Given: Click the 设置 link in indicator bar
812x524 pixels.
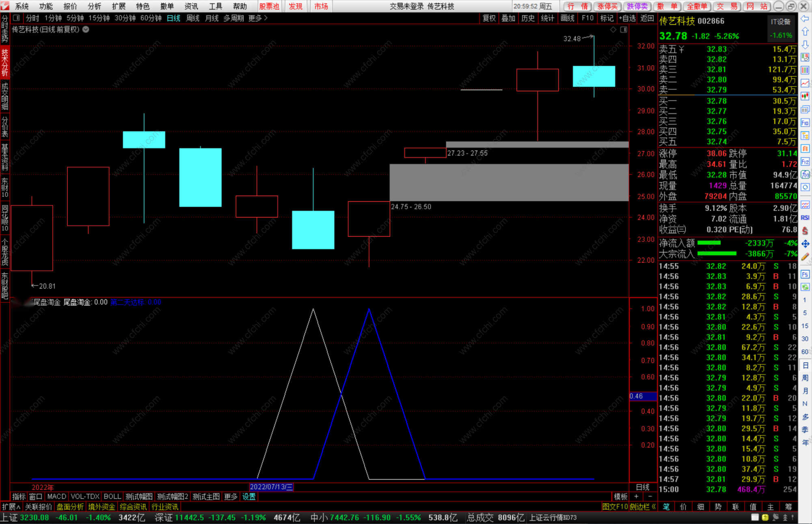Looking at the screenshot, I should (x=249, y=496).
